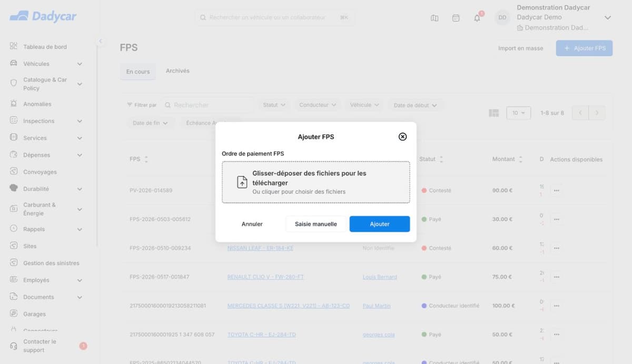Open Gestion des sinistres page

(51, 263)
